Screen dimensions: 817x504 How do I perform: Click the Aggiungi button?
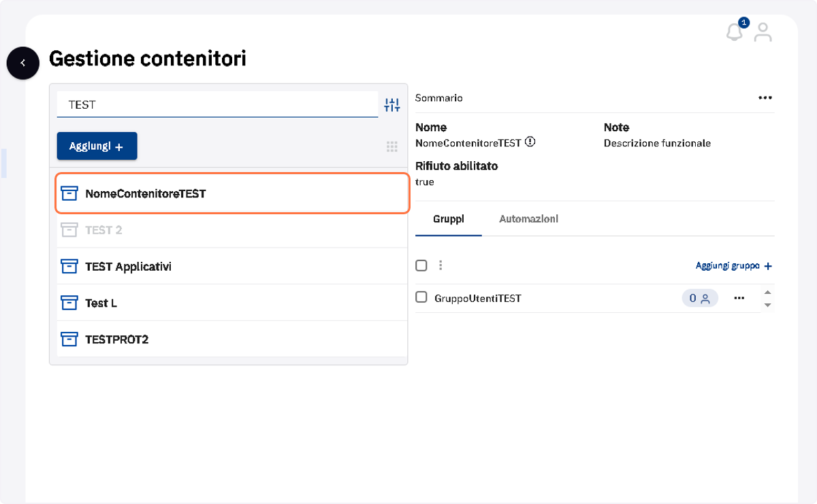click(97, 146)
